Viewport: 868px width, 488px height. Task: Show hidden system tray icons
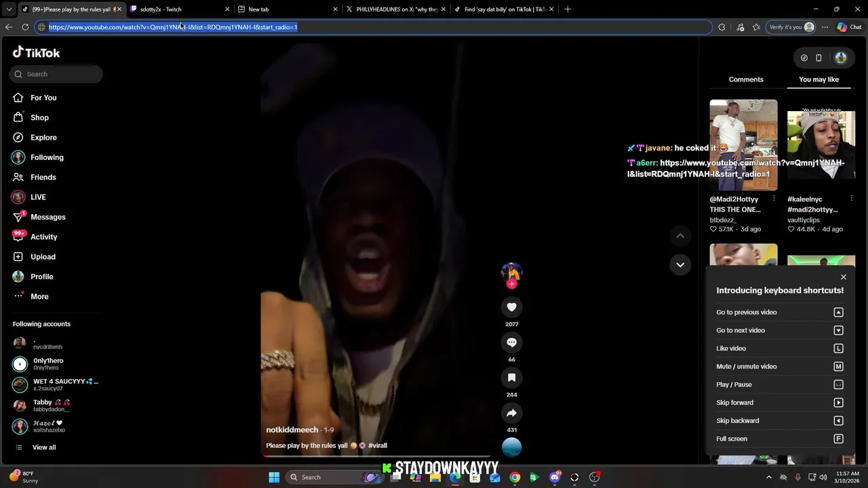(x=768, y=477)
